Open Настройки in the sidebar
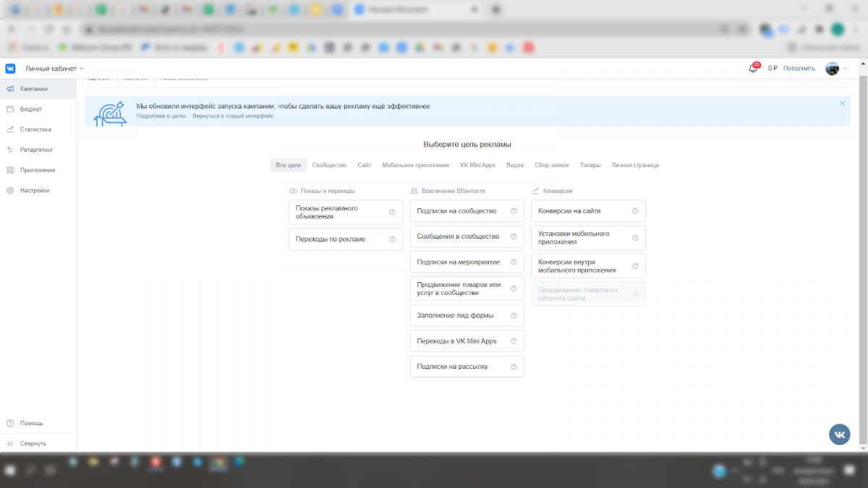Screen dimensions: 868x488 coord(34,191)
